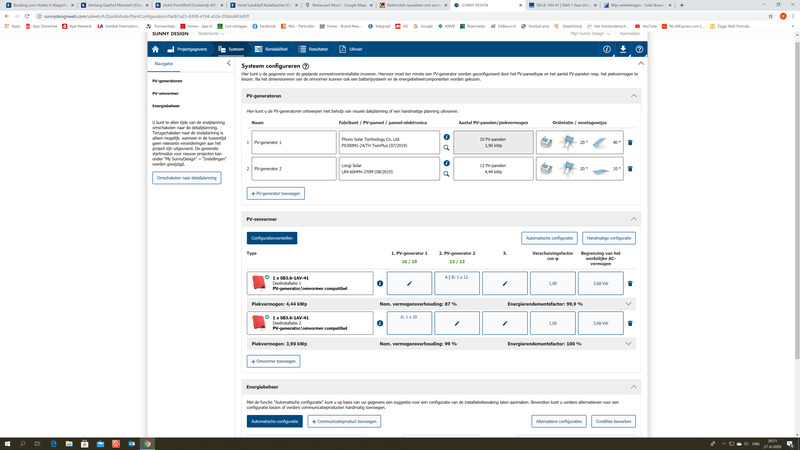
Task: Search panel for PV-generator 1 row
Action: [x=446, y=148]
